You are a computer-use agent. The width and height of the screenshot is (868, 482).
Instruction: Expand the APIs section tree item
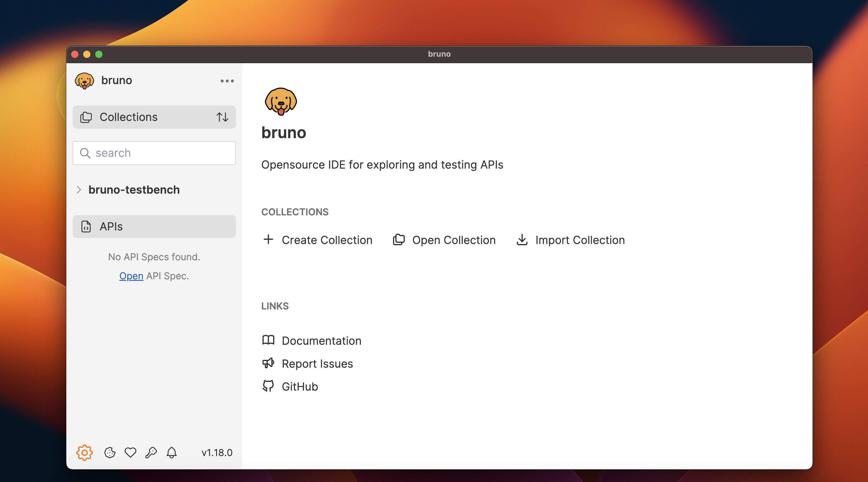click(x=154, y=226)
